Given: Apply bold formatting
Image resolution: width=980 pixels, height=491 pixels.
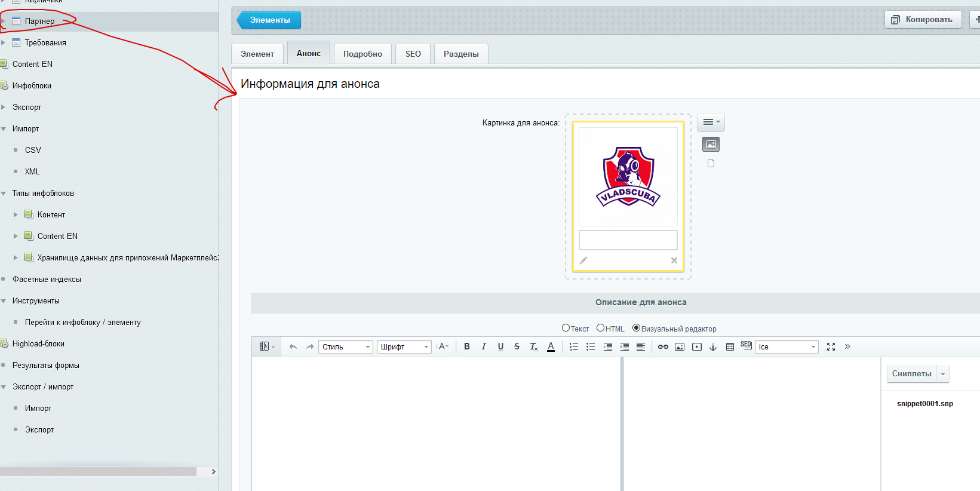Looking at the screenshot, I should [467, 346].
